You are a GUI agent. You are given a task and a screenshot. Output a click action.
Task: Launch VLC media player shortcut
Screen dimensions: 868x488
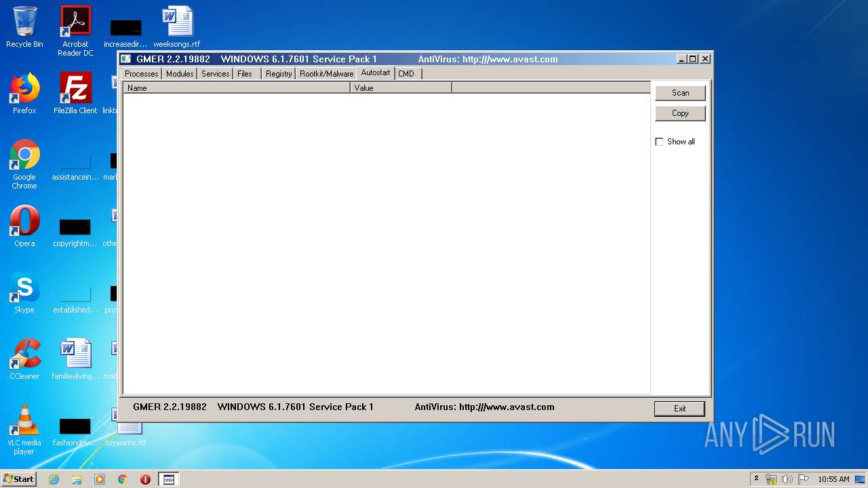coord(24,430)
